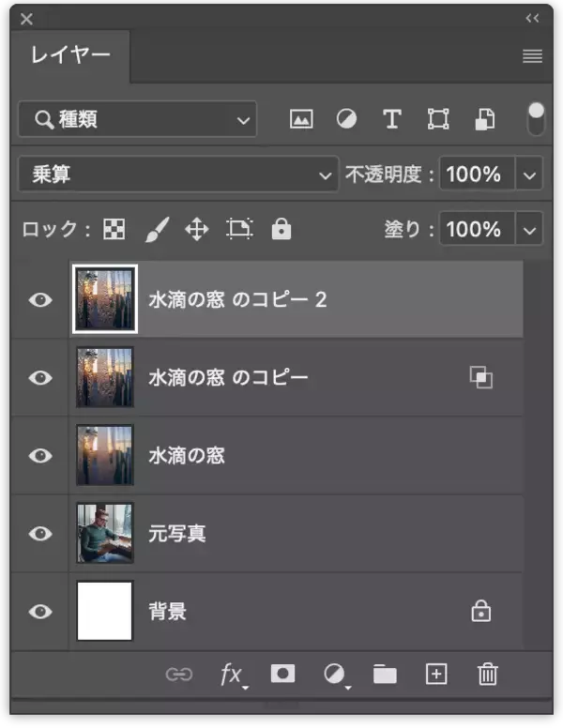The height and width of the screenshot is (728, 563).
Task: Filter for type layers icon
Action: click(x=391, y=119)
